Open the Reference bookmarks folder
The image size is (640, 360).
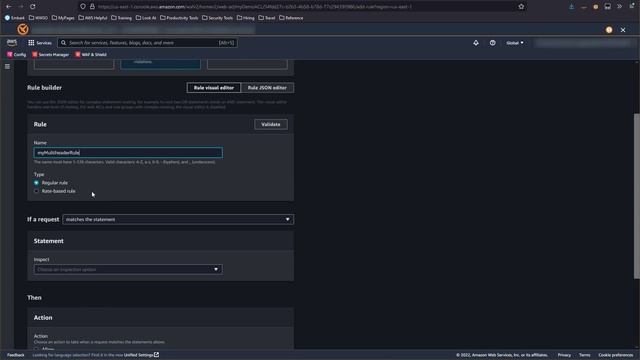(291, 18)
